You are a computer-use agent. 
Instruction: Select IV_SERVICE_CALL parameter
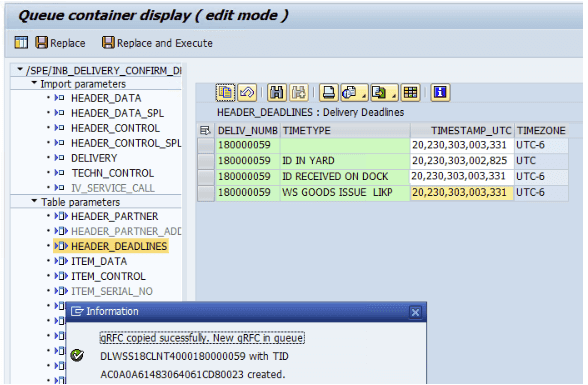[x=112, y=188]
